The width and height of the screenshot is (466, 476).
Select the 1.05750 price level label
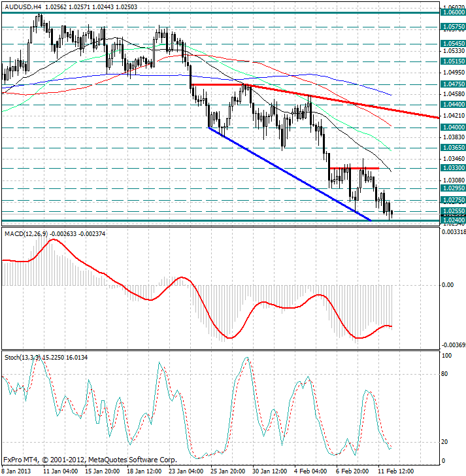tap(454, 27)
